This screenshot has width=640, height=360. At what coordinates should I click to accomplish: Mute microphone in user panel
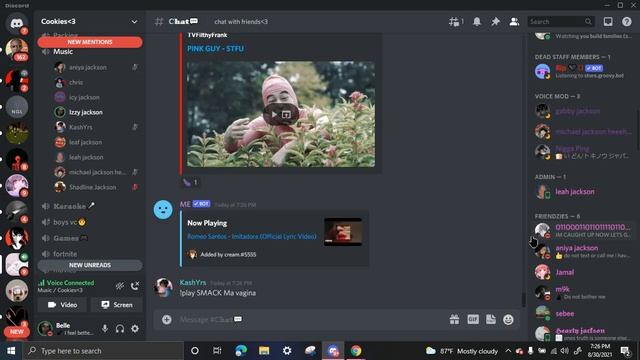point(105,329)
